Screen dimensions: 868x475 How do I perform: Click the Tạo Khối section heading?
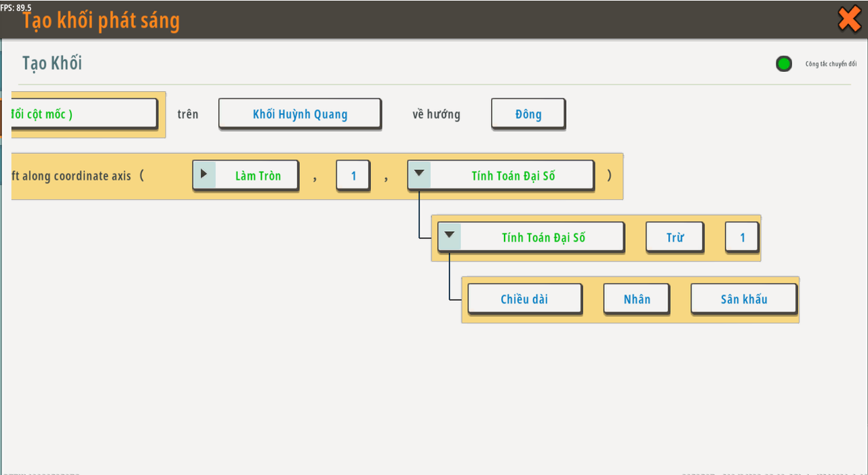(x=52, y=63)
